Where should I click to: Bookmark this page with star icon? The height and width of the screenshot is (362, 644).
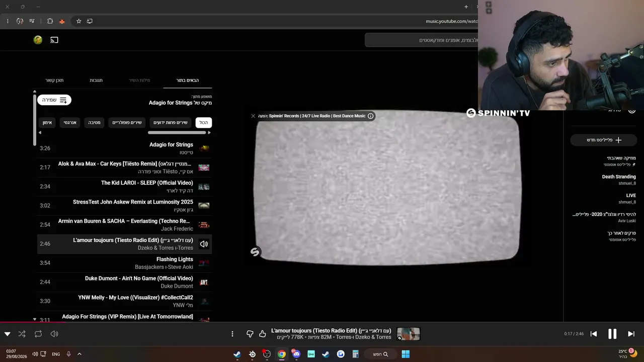point(78,21)
